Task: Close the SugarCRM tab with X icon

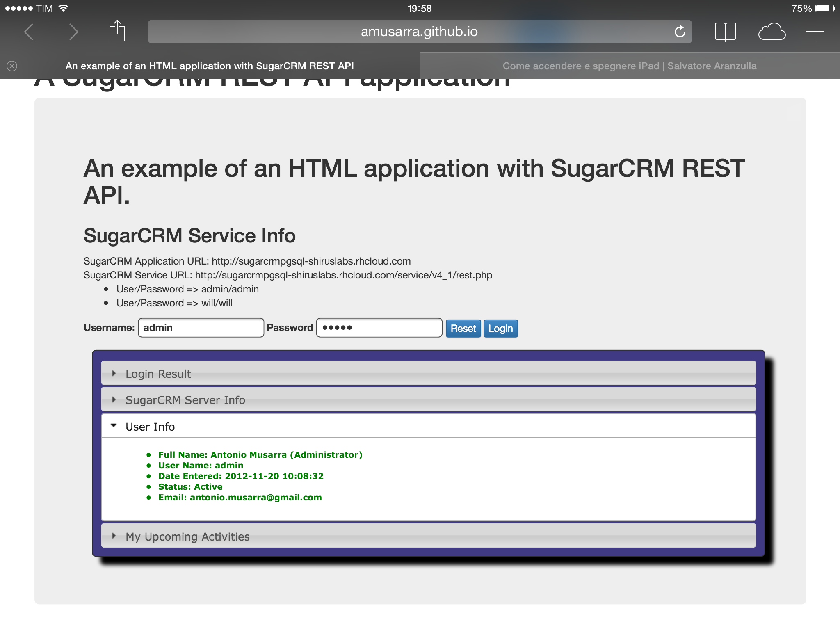Action: pos(12,66)
